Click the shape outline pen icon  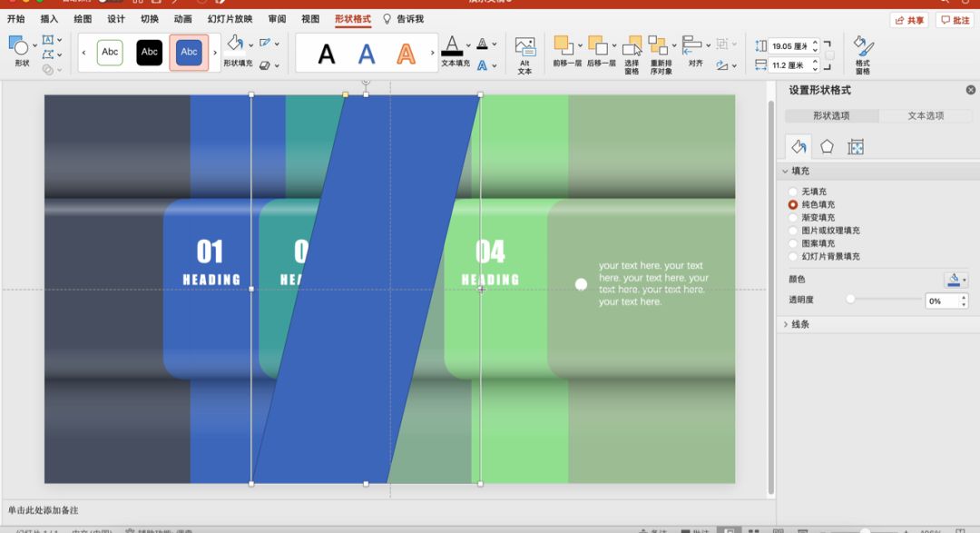[266, 43]
